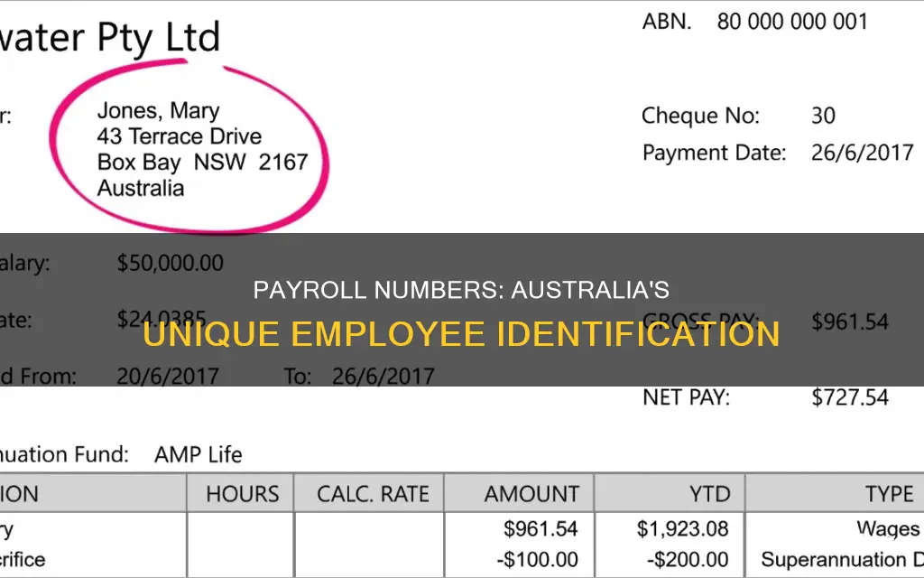Image resolution: width=924 pixels, height=578 pixels.
Task: Click the $1,923.08 YTD cell
Action: click(x=682, y=529)
